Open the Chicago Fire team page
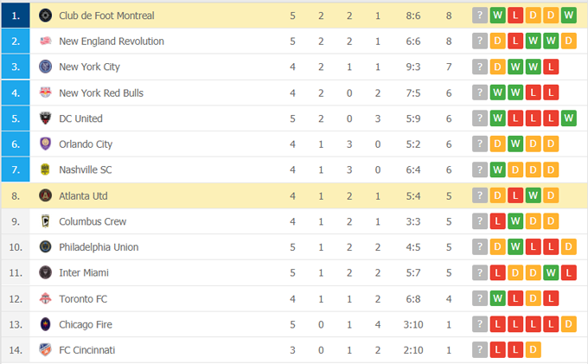588x364 pixels. tap(85, 324)
